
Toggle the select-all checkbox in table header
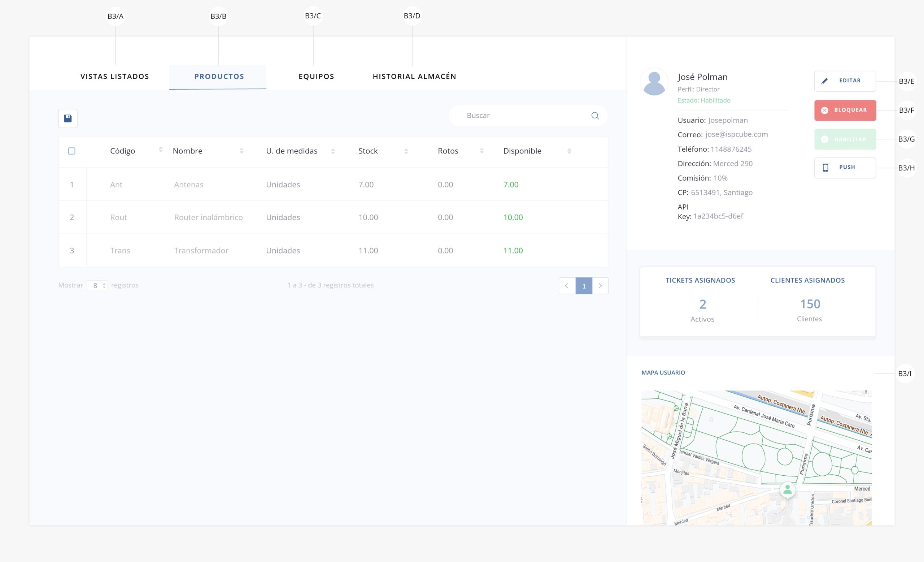tap(71, 151)
